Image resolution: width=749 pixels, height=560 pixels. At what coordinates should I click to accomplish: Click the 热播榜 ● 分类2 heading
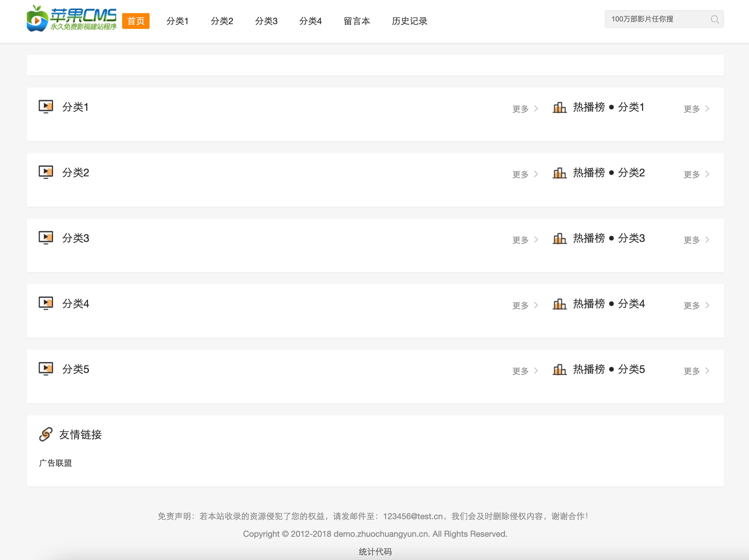609,173
